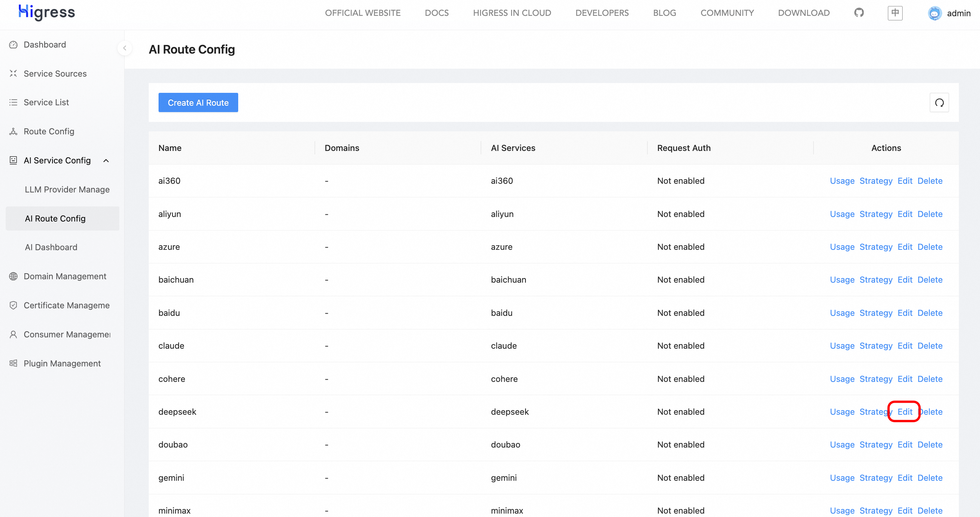Collapse the AI Service Config submenu

(x=106, y=160)
